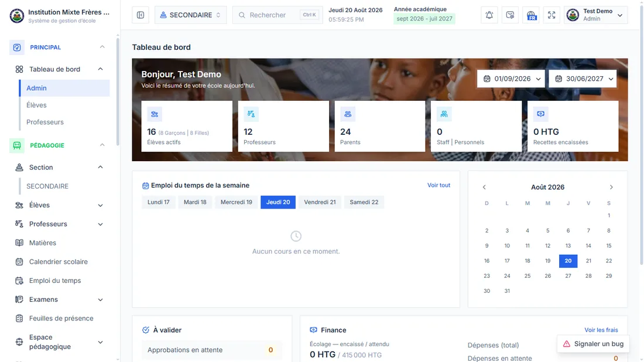Image resolution: width=644 pixels, height=362 pixels.
Task: Open the messages chat icon
Action: click(x=510, y=15)
